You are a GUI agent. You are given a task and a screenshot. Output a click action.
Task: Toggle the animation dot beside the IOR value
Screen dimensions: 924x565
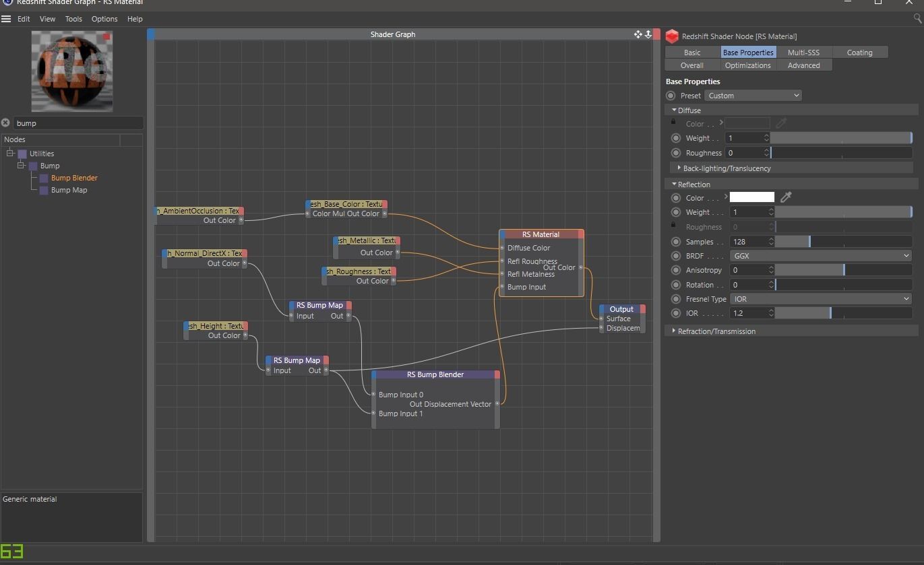676,313
